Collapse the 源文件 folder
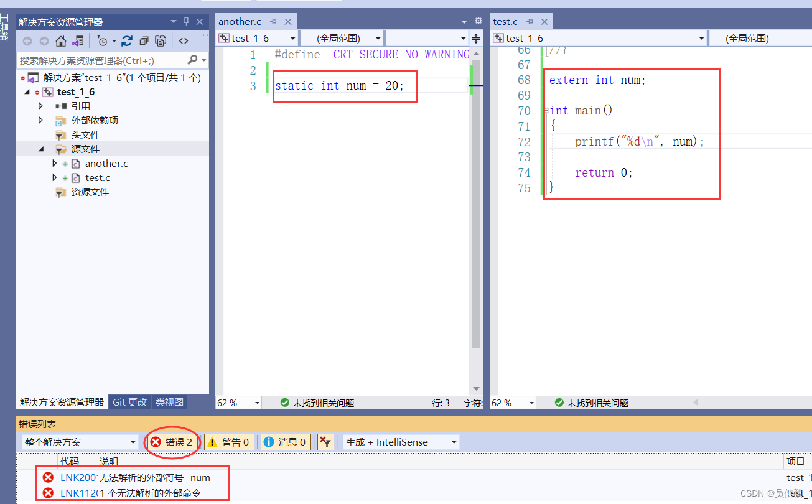Image resolution: width=812 pixels, height=504 pixels. 41,149
